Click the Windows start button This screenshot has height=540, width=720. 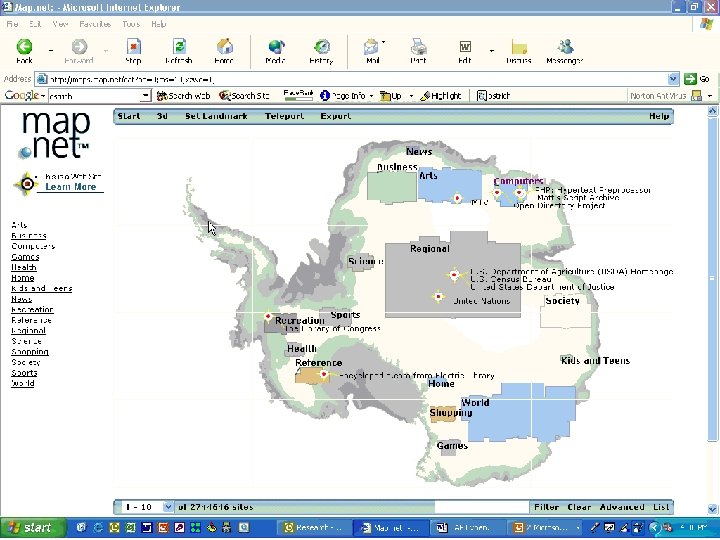[x=34, y=528]
